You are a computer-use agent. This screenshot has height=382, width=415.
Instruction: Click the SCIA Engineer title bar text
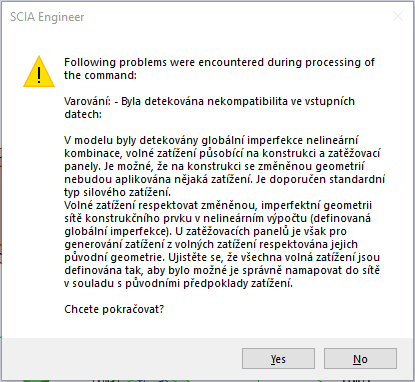tap(47, 17)
